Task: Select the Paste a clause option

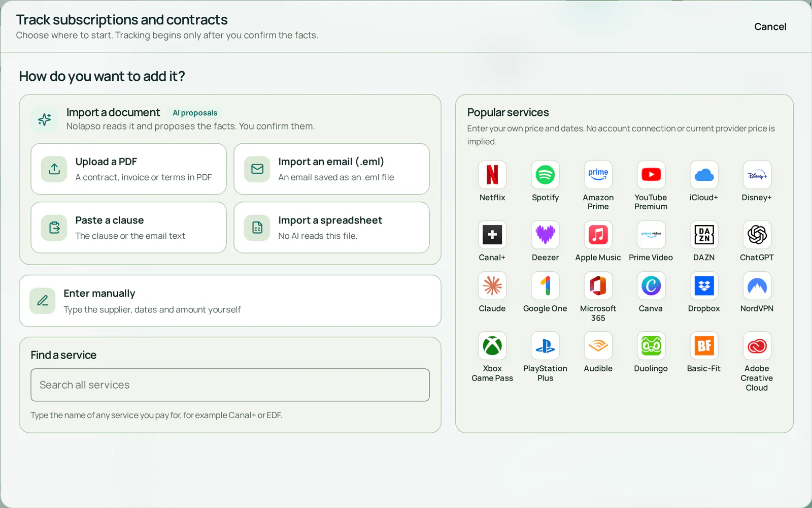Action: pyautogui.click(x=128, y=228)
